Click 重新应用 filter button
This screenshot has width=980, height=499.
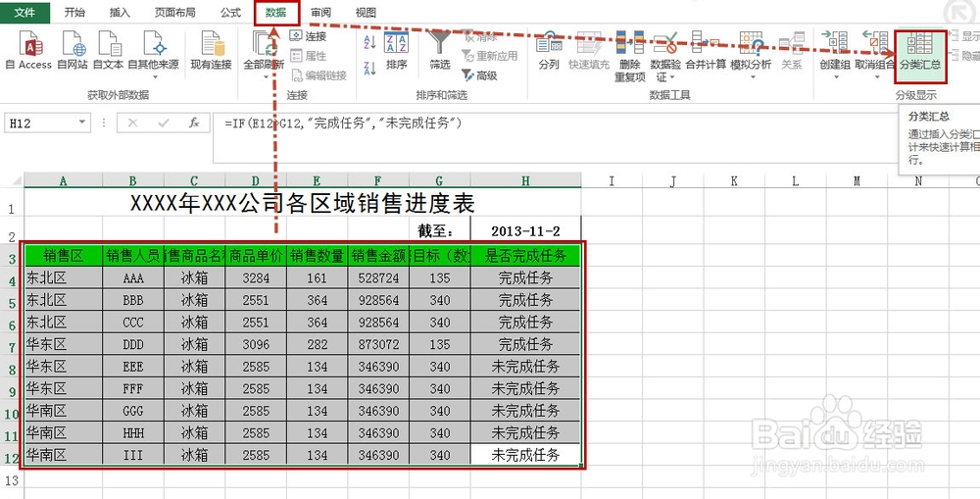[490, 56]
